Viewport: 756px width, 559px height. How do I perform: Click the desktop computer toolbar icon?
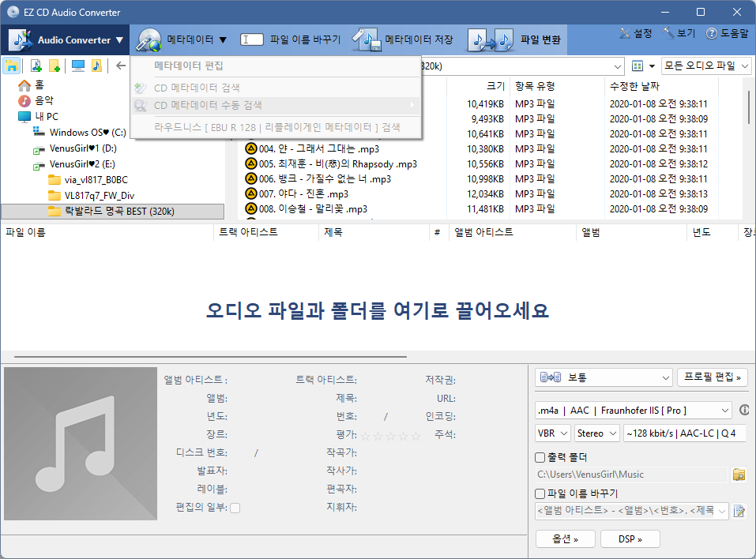(x=77, y=66)
